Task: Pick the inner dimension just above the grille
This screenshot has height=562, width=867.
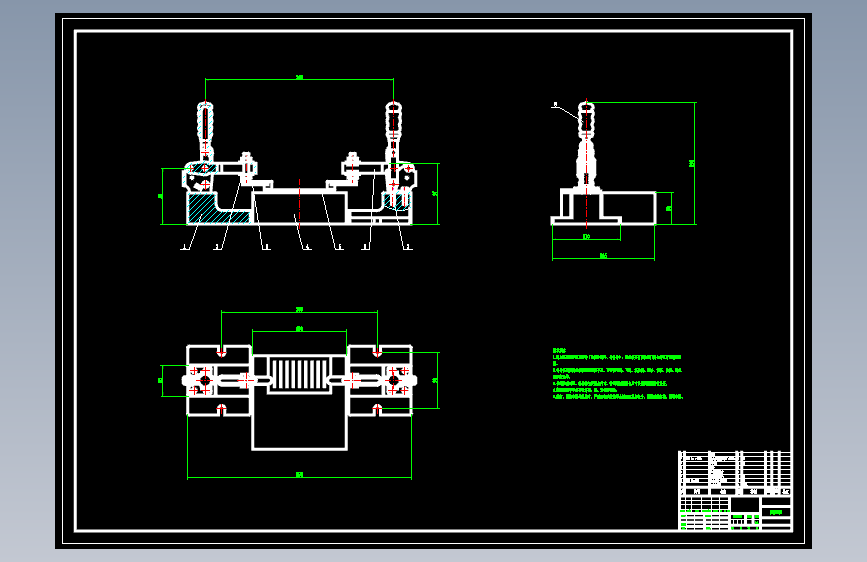Action: point(299,331)
